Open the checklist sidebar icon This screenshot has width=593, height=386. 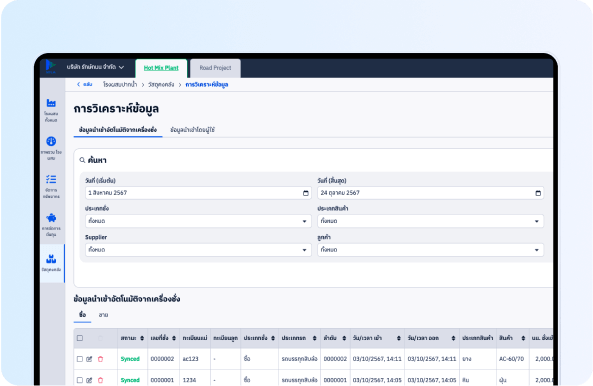pos(51,179)
